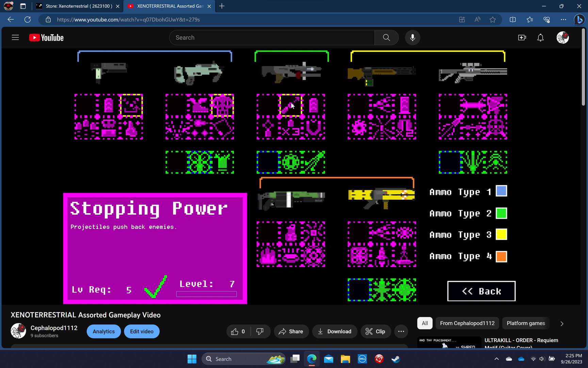Screen dimensions: 588x368
Task: Favorite this page with the star icon
Action: [x=492, y=20]
